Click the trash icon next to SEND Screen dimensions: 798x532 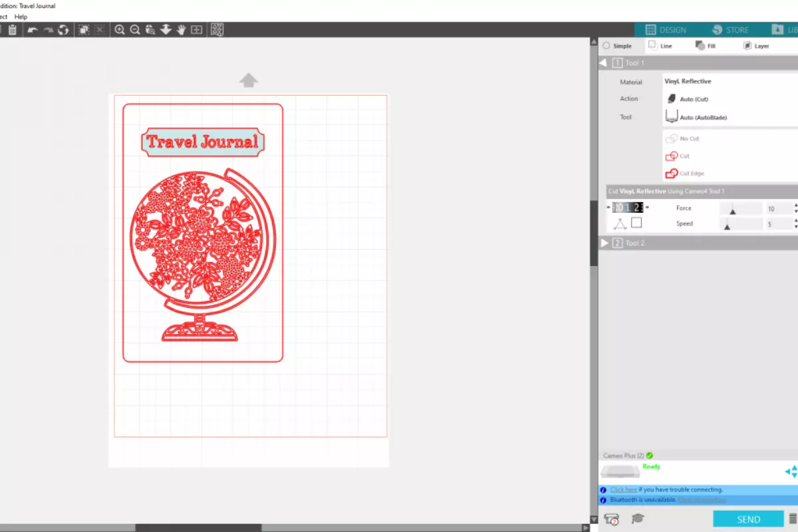click(792, 519)
